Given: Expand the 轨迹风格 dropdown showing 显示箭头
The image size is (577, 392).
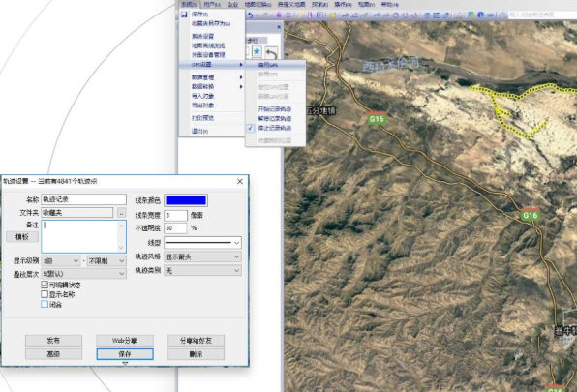Looking at the screenshot, I should click(x=202, y=256).
